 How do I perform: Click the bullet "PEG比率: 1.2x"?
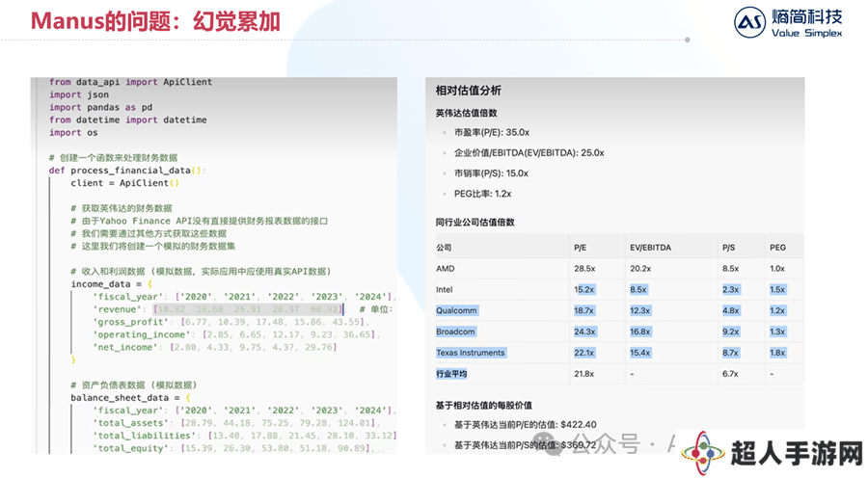tap(483, 194)
